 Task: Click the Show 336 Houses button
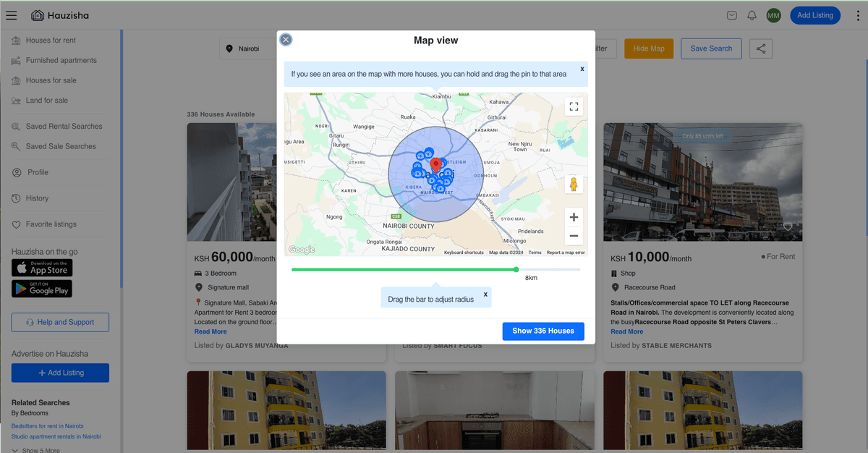tap(543, 331)
